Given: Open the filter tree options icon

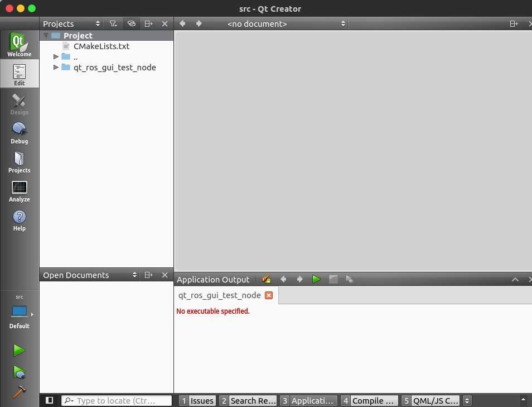Looking at the screenshot, I should point(113,23).
